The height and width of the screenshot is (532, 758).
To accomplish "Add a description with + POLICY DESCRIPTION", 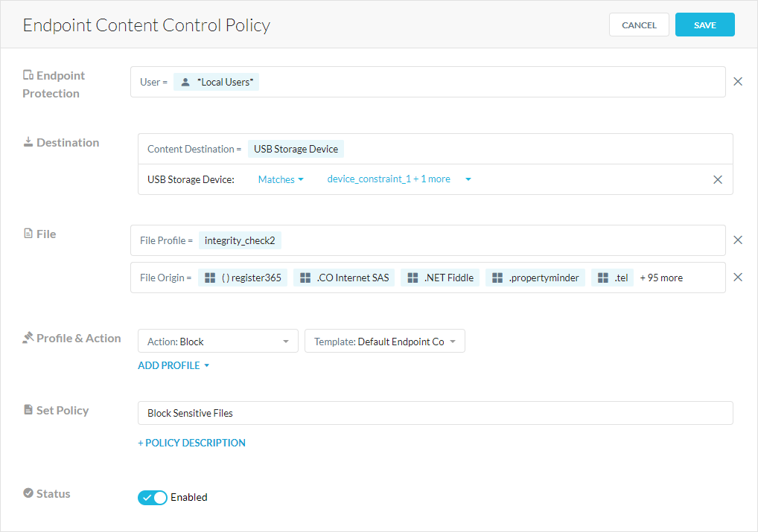I will 191,442.
